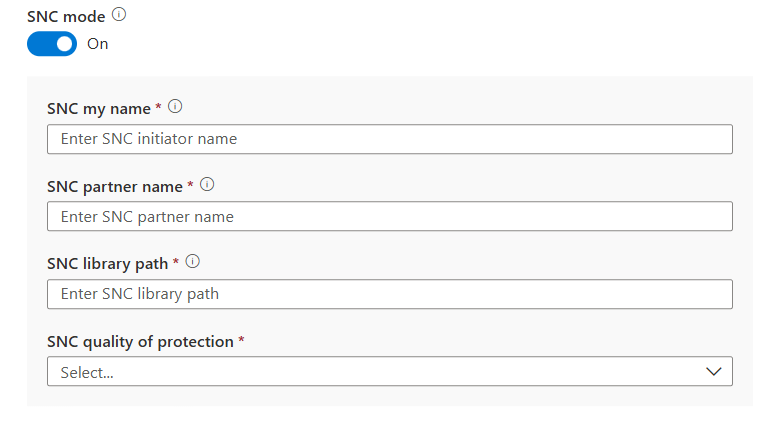This screenshot has width=774, height=423.
Task: Focus the Enter SNC initiator name field
Action: tap(389, 139)
